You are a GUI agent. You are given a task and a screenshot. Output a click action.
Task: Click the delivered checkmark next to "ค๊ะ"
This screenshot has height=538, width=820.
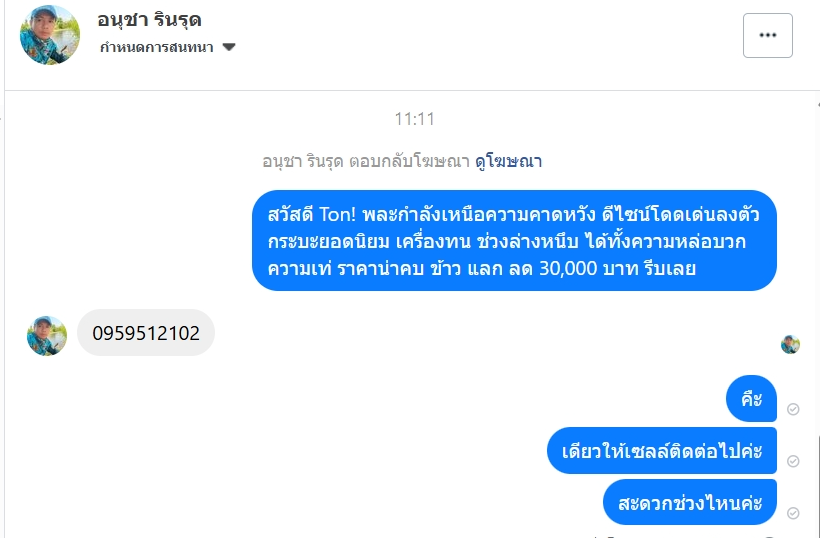(x=793, y=409)
